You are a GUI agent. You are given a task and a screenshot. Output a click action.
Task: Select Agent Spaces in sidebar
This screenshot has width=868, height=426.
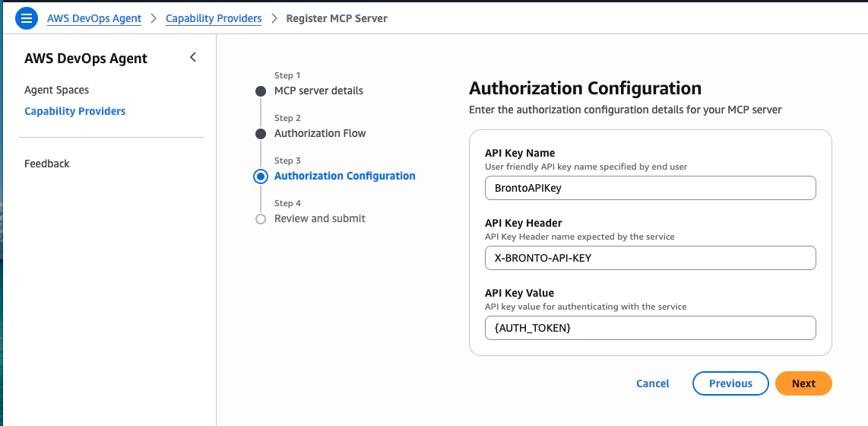(56, 90)
